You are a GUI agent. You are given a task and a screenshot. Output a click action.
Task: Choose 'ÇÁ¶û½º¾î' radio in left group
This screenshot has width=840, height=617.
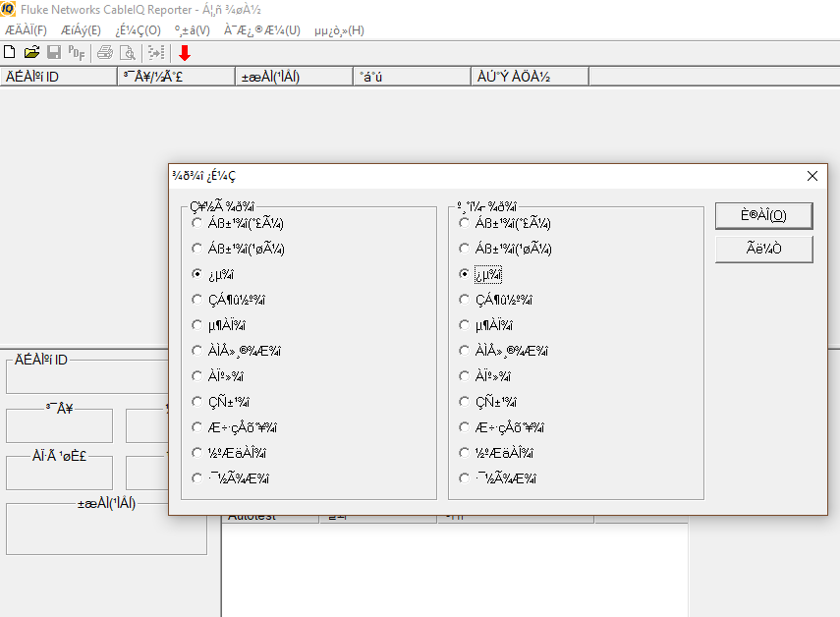[x=229, y=300]
